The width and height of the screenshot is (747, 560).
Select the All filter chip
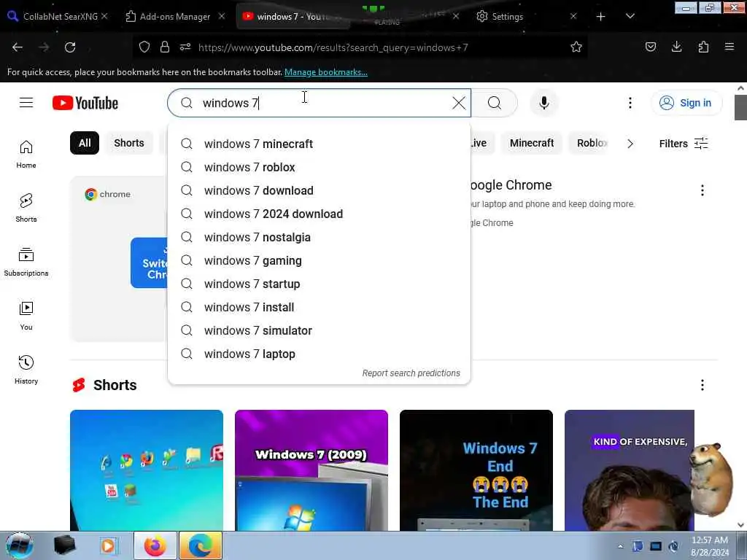pyautogui.click(x=85, y=143)
